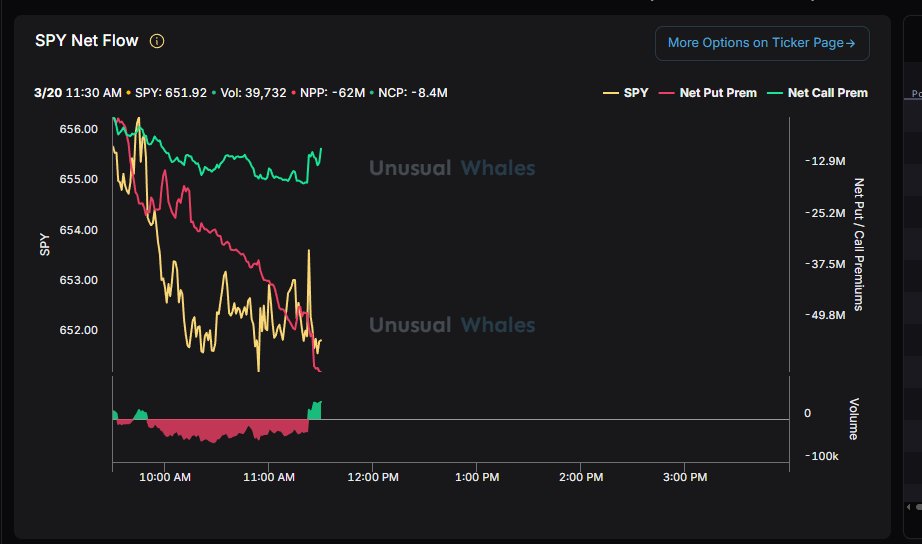Click the Volume axis title

[x=854, y=419]
